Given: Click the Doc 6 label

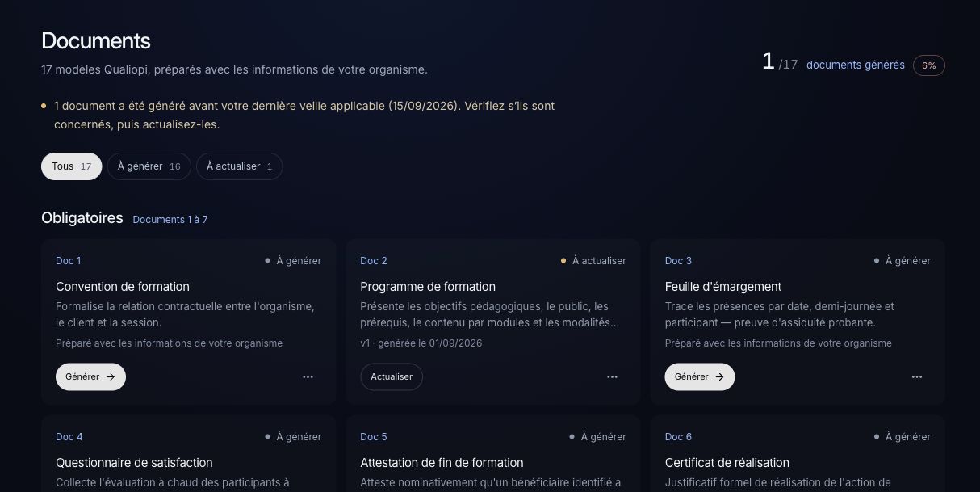Looking at the screenshot, I should (x=679, y=437).
